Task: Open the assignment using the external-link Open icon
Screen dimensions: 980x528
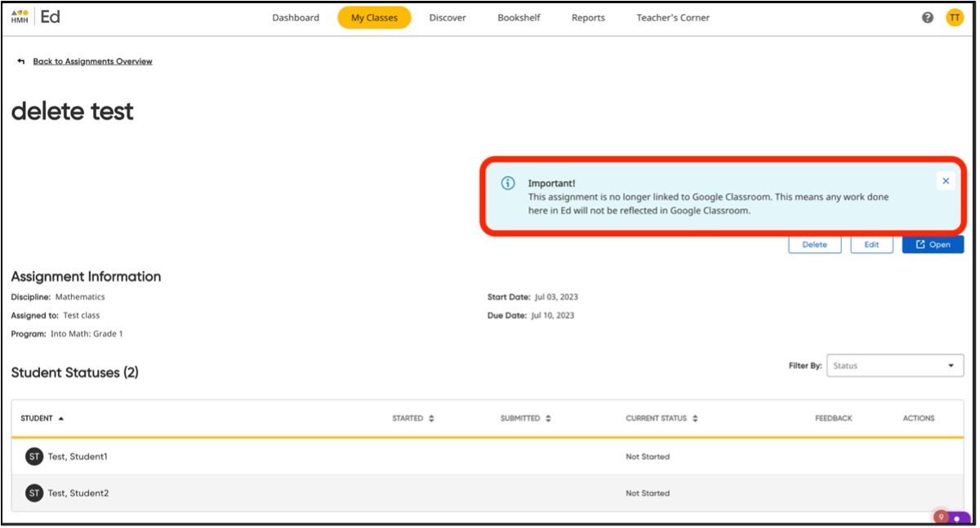Action: click(x=921, y=244)
